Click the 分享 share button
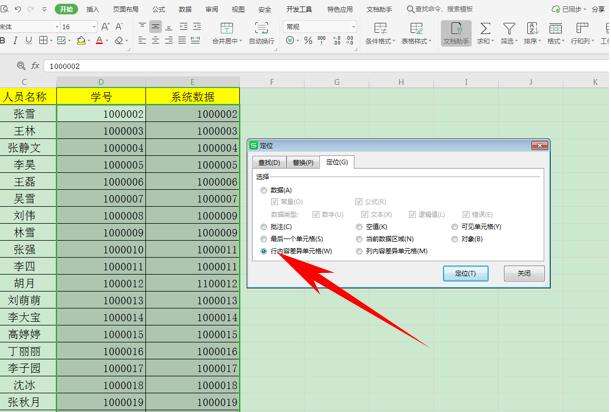611x412 pixels. click(598, 9)
